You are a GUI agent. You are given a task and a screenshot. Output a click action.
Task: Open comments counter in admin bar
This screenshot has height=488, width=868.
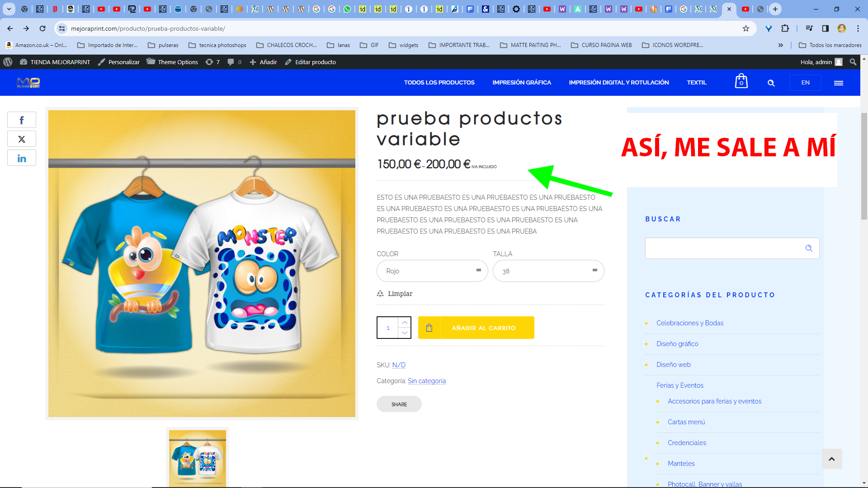(x=234, y=62)
